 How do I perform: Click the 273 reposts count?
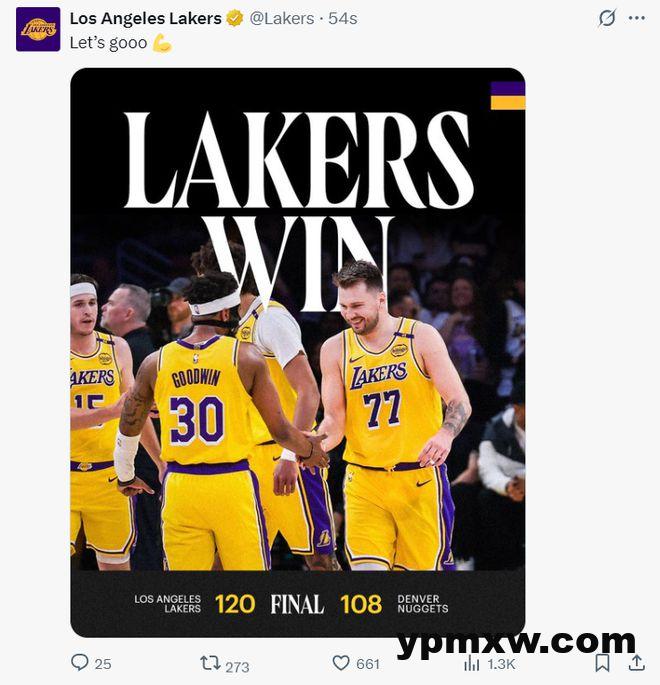click(x=237, y=667)
